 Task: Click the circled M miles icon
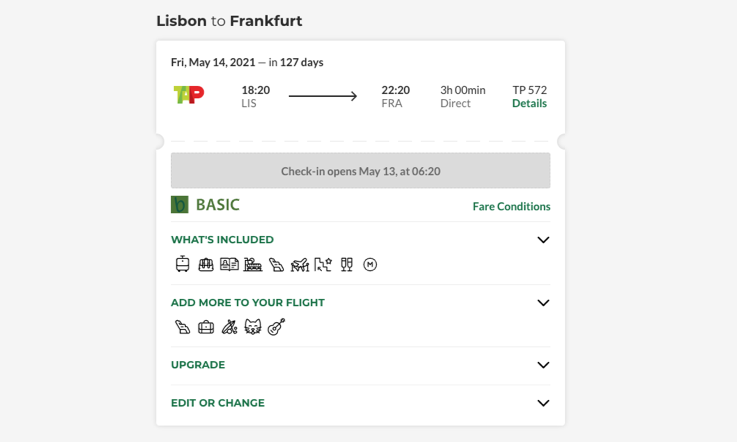coord(370,265)
